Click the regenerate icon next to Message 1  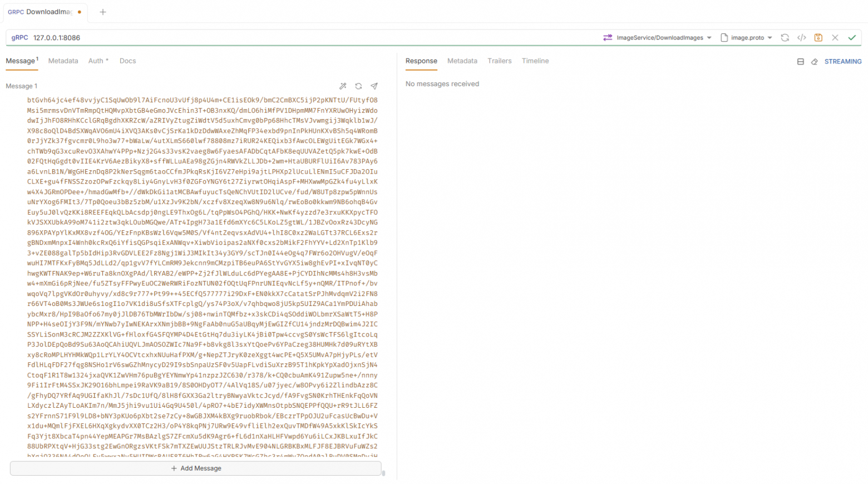pyautogui.click(x=358, y=86)
